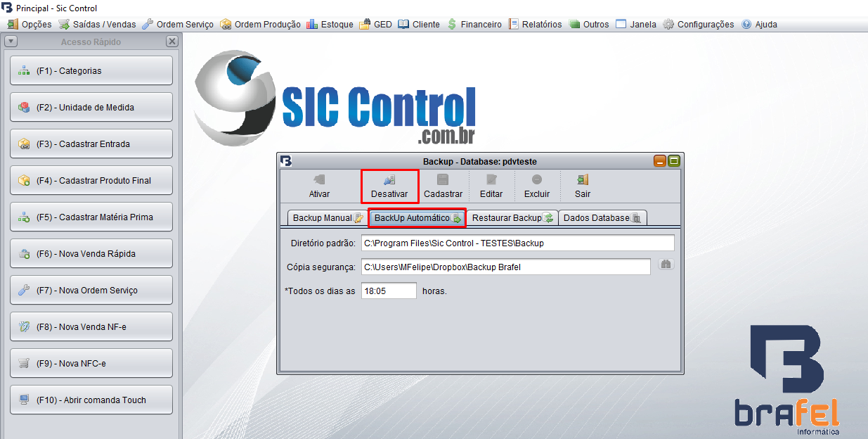This screenshot has width=868, height=439.
Task: Click (F5) - Cadastrar Matéria Prima button
Action: click(x=91, y=217)
